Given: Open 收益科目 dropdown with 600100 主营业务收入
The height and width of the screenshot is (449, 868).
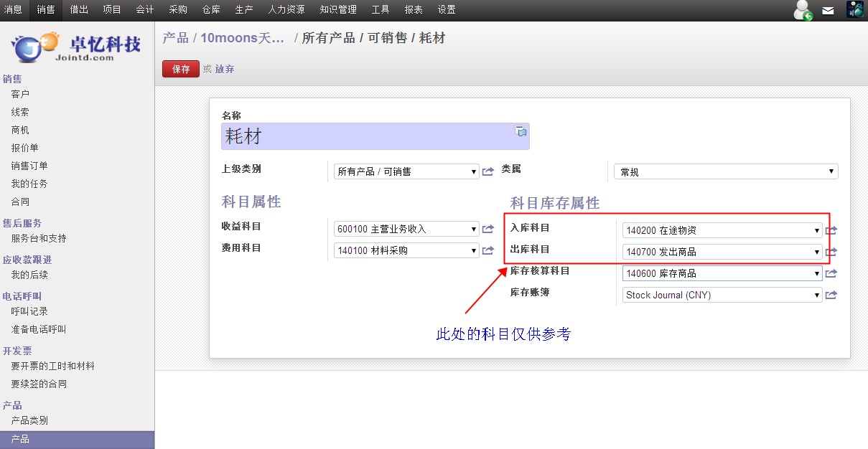Looking at the screenshot, I should 406,229.
